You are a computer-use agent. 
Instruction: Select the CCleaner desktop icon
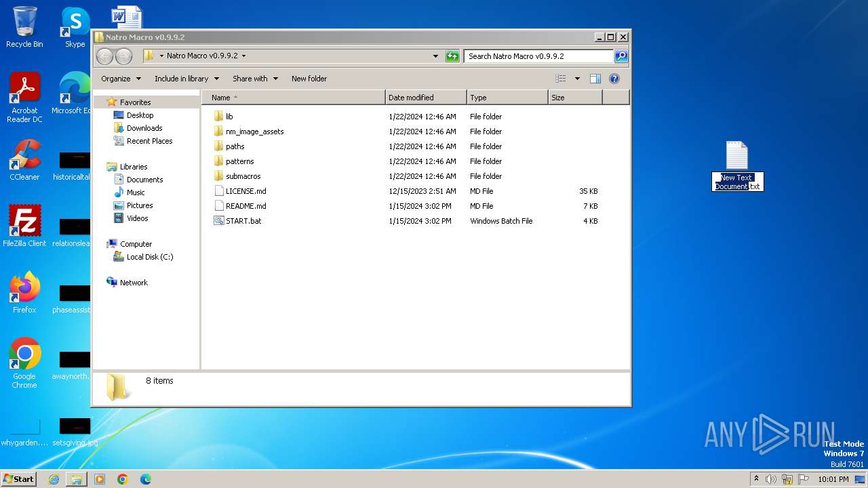tap(24, 160)
